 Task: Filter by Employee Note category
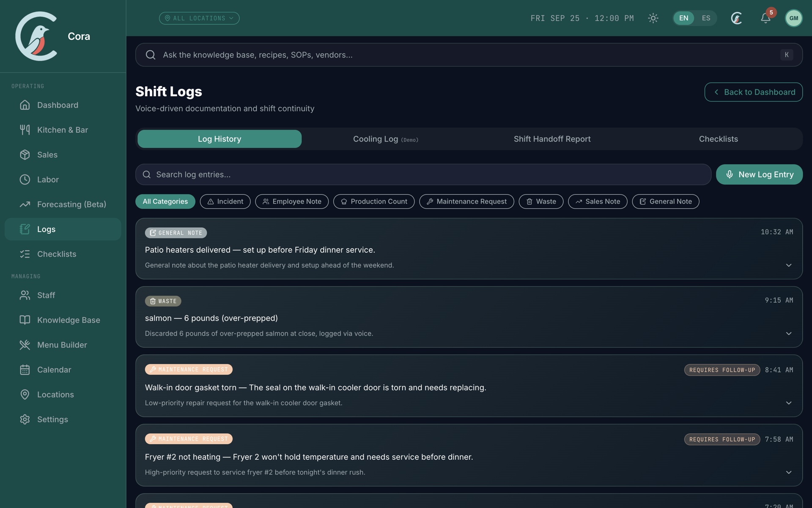292,202
